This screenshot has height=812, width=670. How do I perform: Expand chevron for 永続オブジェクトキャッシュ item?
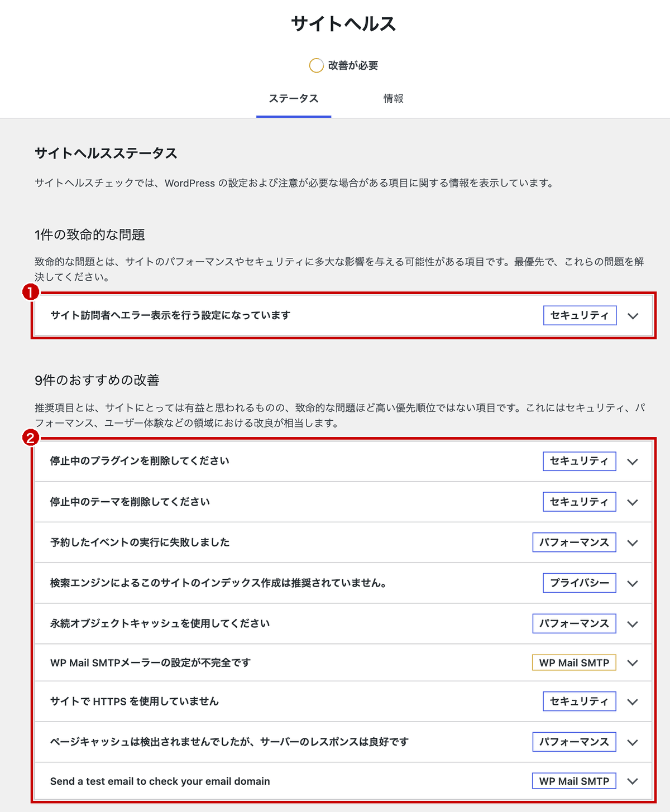[633, 624]
